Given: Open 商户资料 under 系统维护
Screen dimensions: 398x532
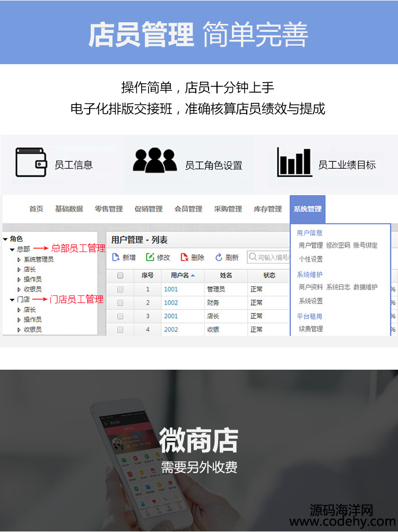Looking at the screenshot, I should [311, 287].
